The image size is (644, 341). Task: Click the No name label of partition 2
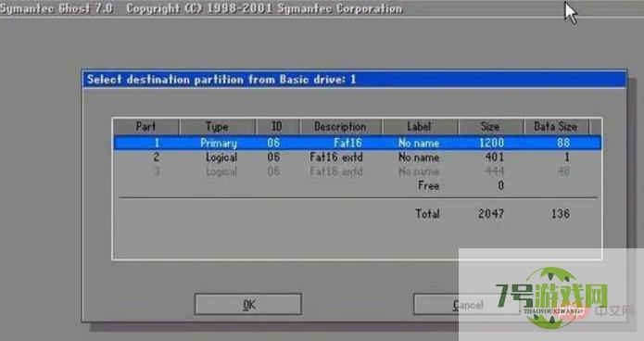[419, 157]
